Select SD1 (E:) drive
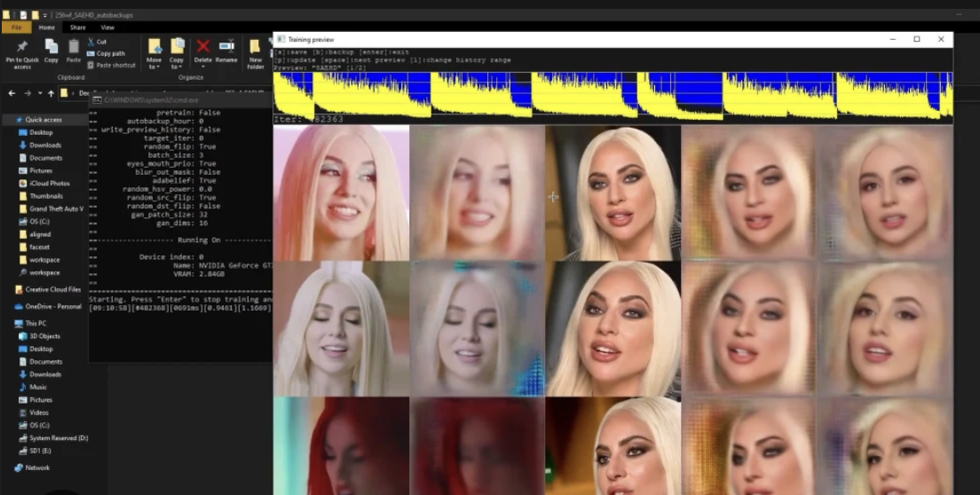 pos(35,451)
